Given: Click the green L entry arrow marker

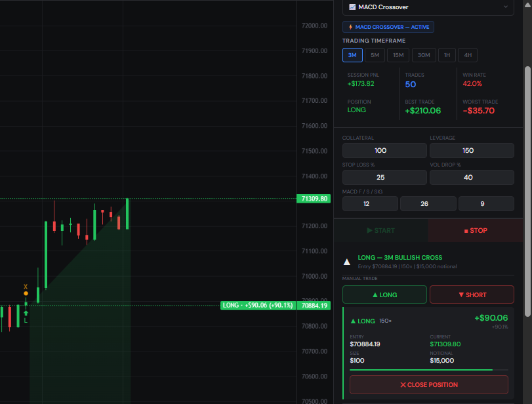Looking at the screenshot, I should 26,317.
